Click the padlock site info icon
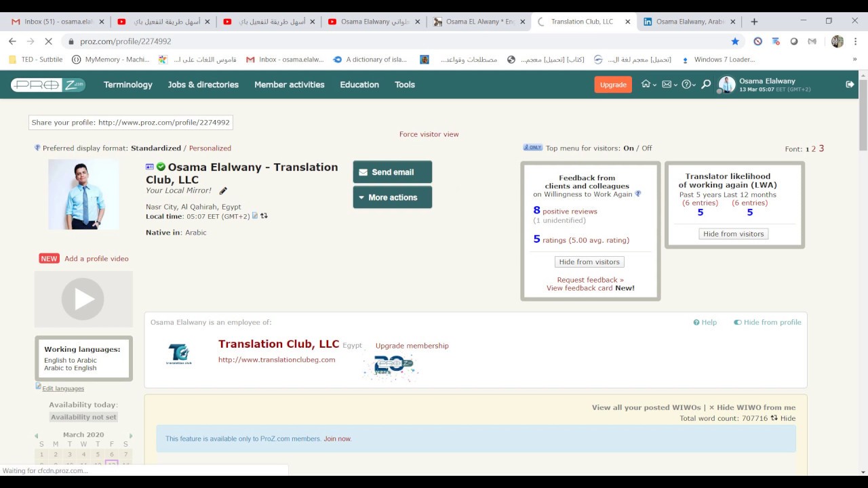This screenshot has height=488, width=868. [71, 41]
